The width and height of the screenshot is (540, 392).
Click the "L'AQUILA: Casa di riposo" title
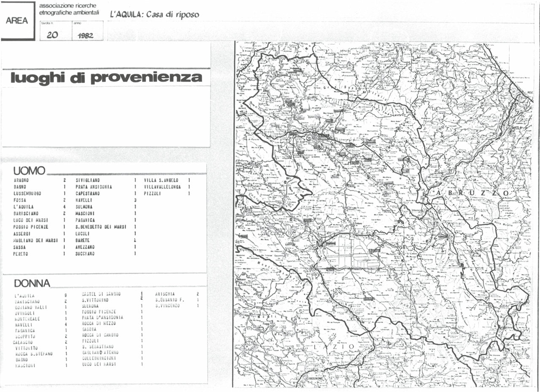click(154, 14)
